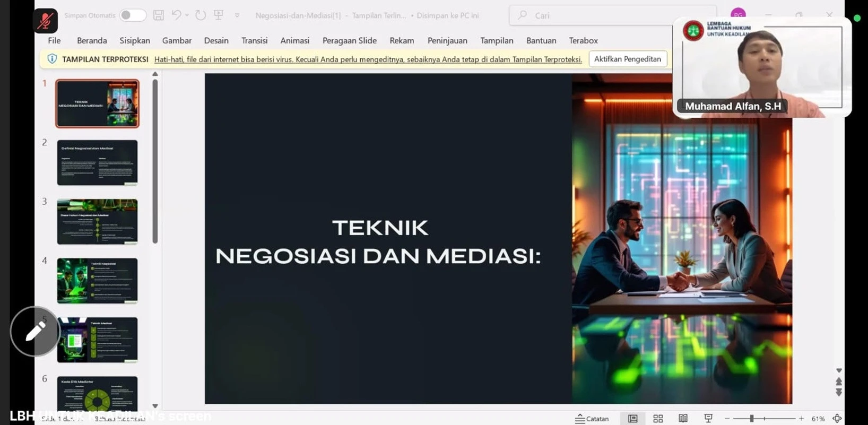Click the slide title Teknik Negosiasi dan Mediasi
The width and height of the screenshot is (868, 425).
(x=378, y=242)
